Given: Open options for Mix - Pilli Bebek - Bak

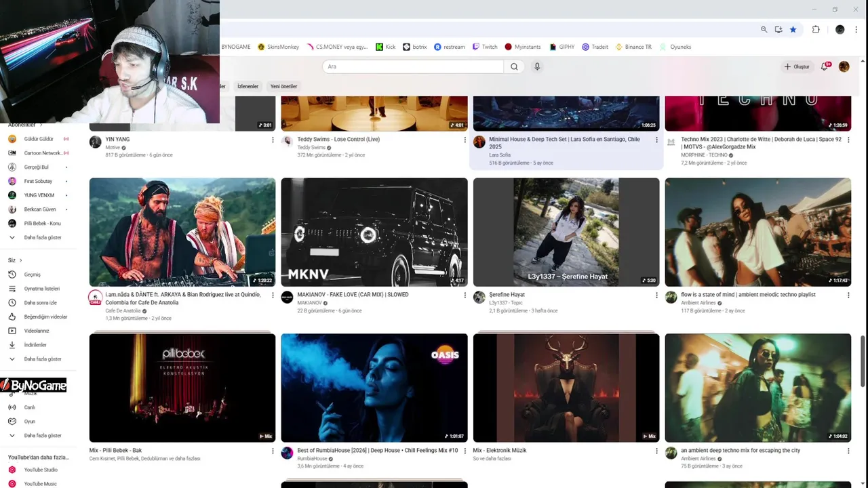Looking at the screenshot, I should 273,451.
